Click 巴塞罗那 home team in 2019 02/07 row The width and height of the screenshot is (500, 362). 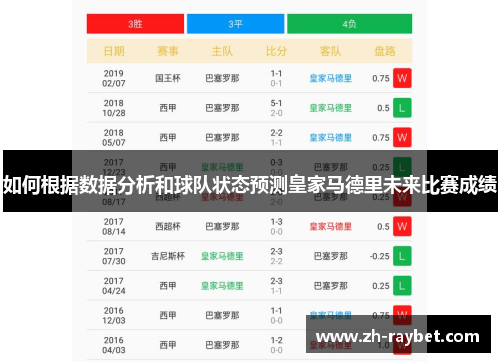coord(222,78)
